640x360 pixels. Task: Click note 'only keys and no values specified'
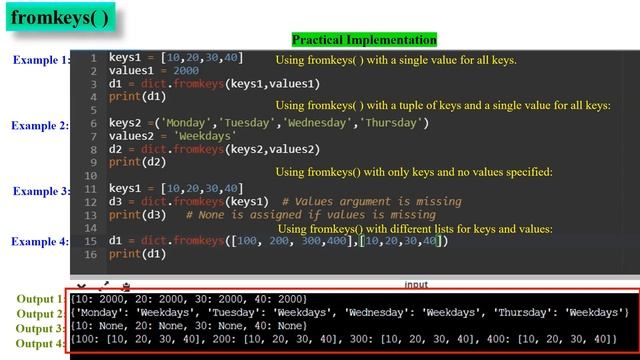tap(414, 172)
